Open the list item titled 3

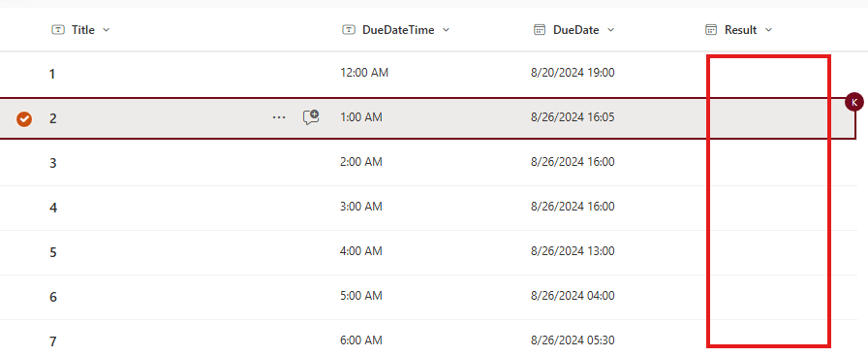(52, 163)
